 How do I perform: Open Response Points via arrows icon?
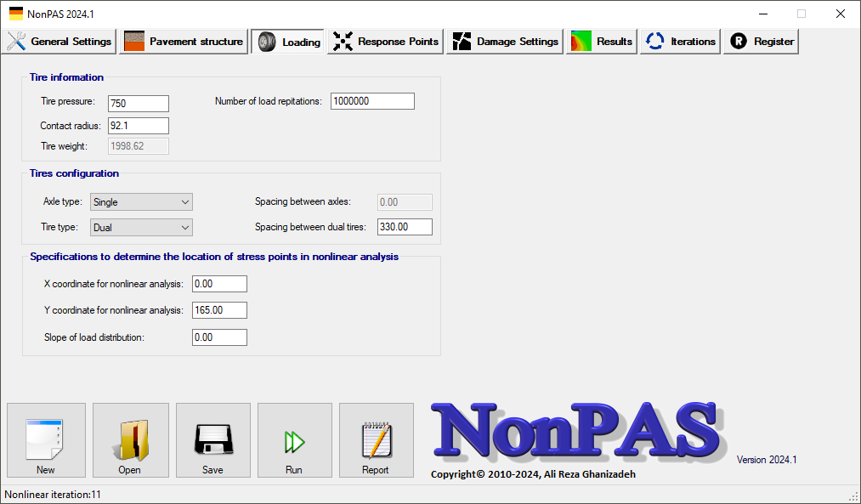click(343, 42)
